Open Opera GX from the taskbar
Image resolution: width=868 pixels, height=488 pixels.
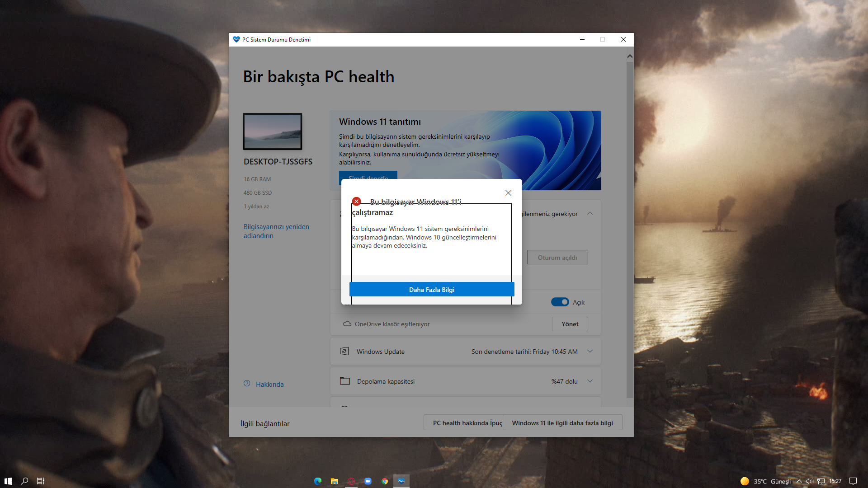click(x=351, y=481)
